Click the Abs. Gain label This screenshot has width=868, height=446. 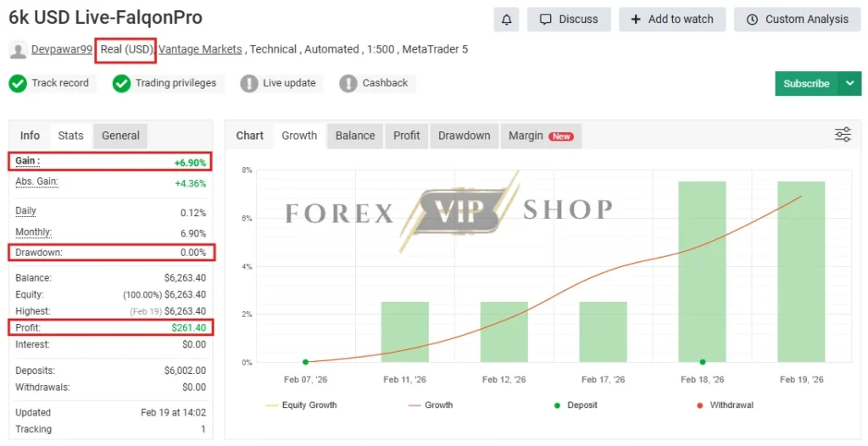36,181
